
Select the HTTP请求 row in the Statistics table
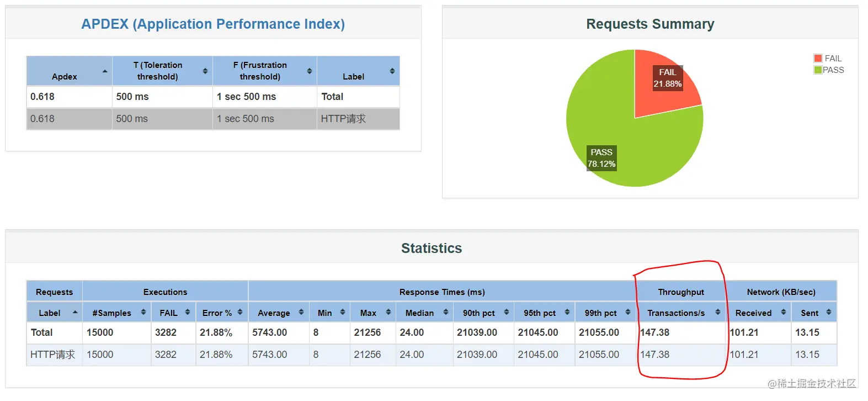point(432,355)
